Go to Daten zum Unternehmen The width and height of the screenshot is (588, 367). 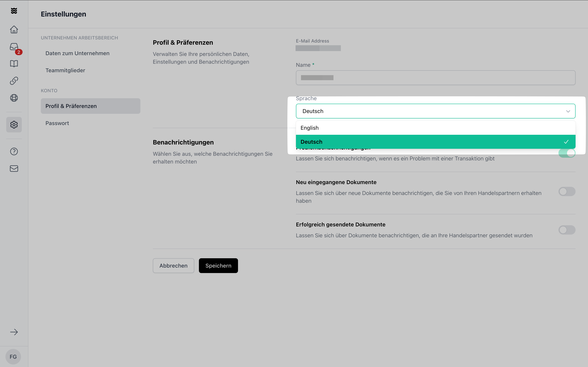[x=77, y=53]
